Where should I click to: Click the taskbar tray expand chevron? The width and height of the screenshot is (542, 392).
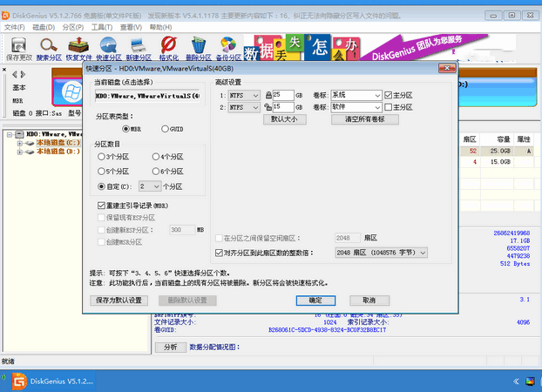pos(516,382)
